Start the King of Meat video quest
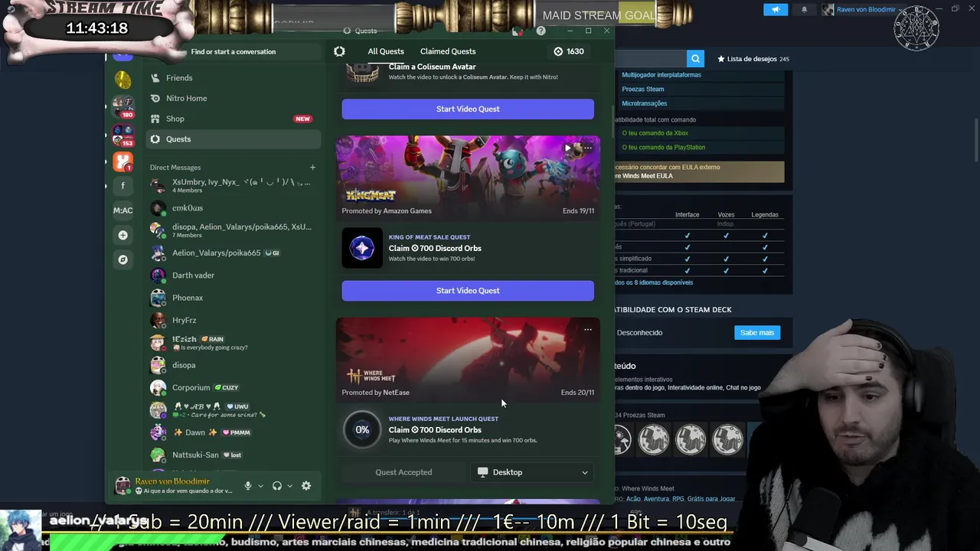 tap(468, 291)
